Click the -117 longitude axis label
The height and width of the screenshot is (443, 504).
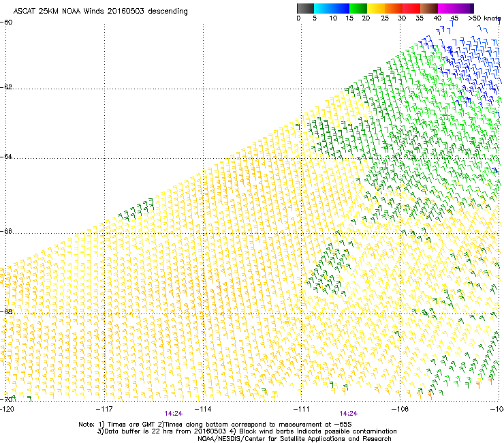tap(104, 409)
